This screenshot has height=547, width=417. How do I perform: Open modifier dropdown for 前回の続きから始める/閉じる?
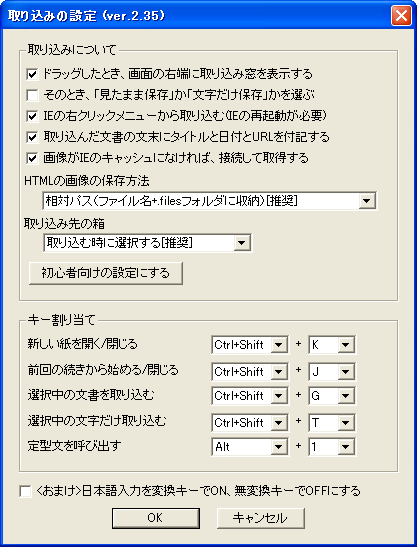click(250, 372)
